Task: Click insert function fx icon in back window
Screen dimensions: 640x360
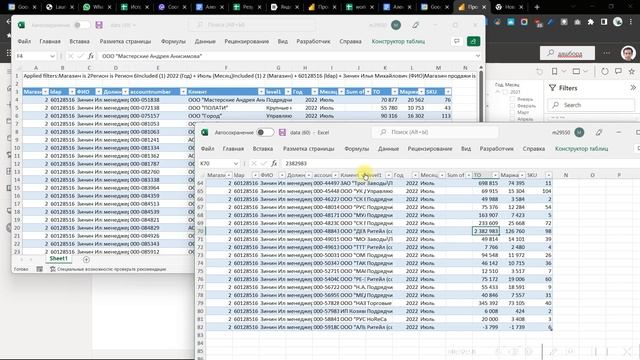Action: pos(91,56)
